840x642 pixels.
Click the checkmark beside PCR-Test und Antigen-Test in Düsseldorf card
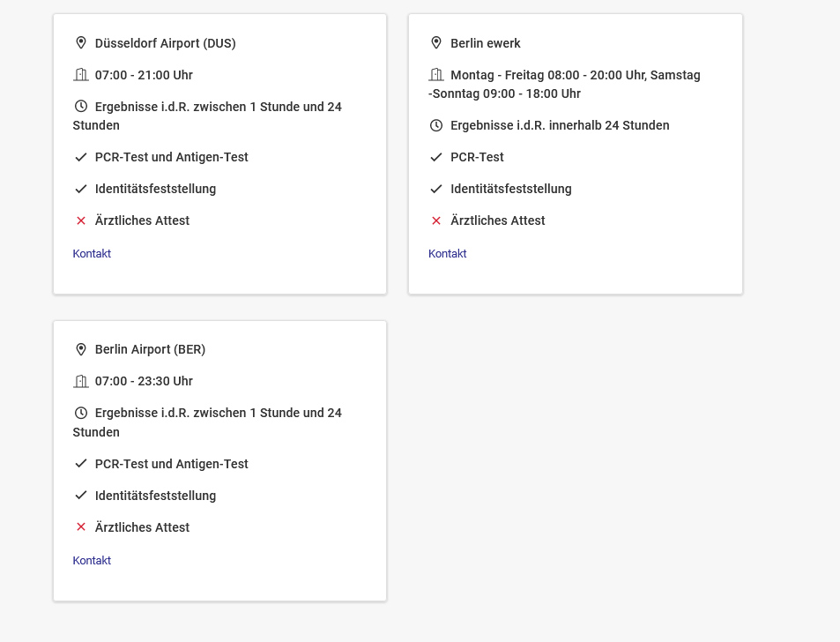[81, 157]
